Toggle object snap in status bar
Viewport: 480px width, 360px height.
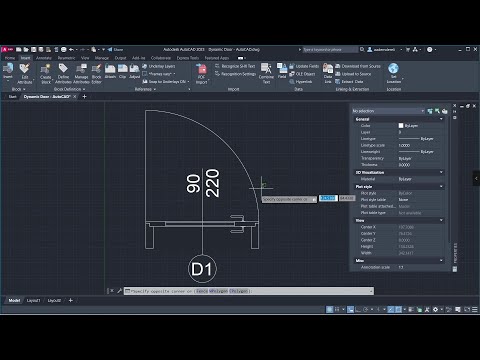398,310
